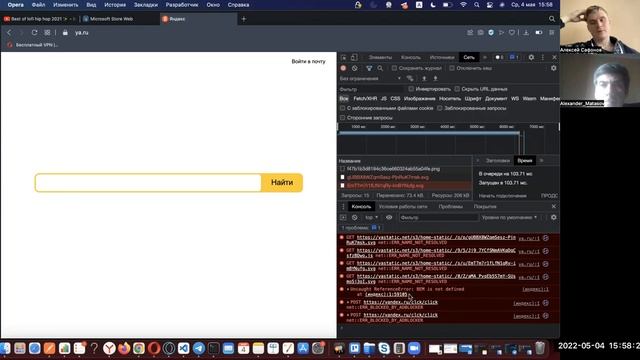Select the .png request row in network list
This screenshot has height=360, width=640.
click(x=405, y=169)
